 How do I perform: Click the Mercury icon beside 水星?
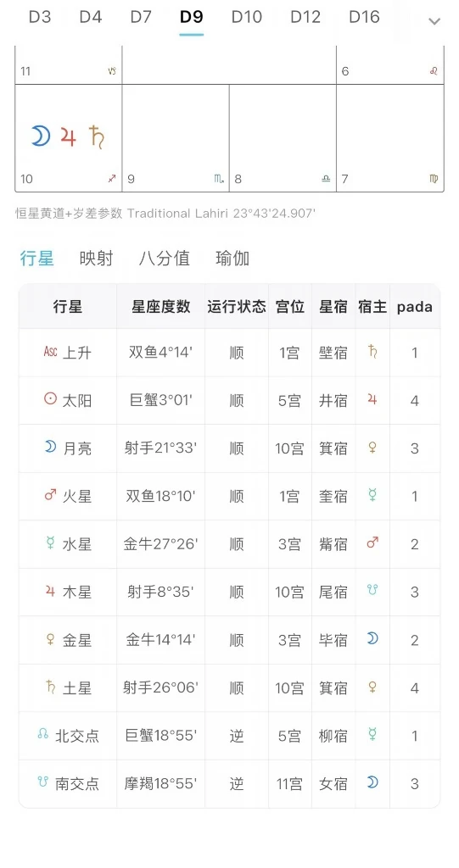[50, 543]
